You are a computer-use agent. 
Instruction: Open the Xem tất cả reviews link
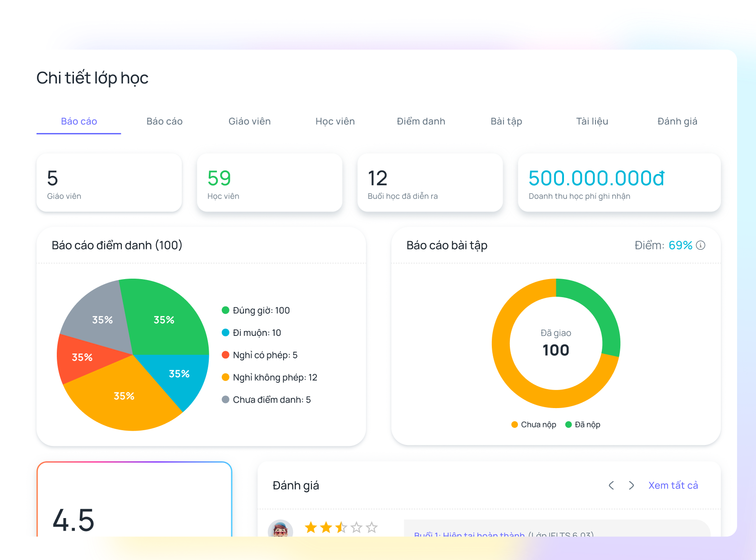tap(673, 485)
